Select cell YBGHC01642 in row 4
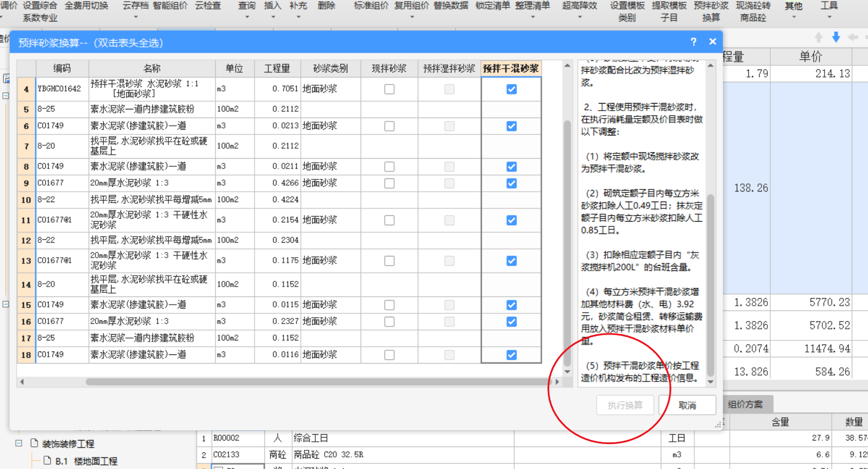This screenshot has height=469, width=868. tap(62, 89)
